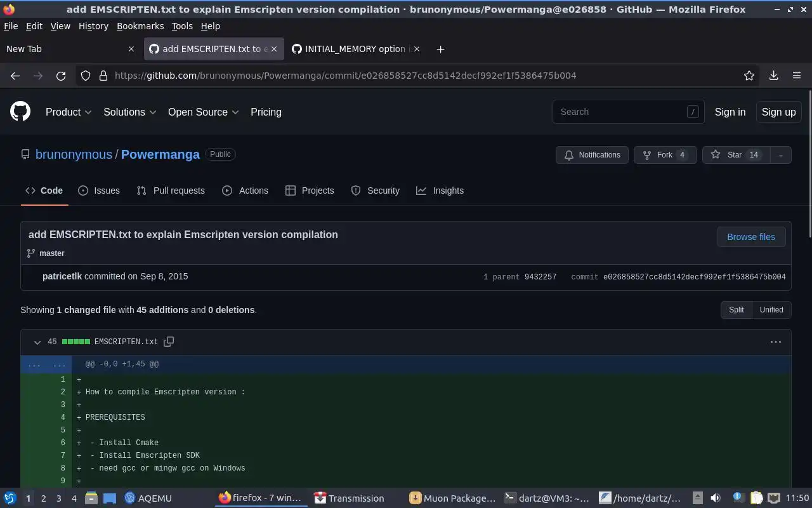
Task: Open the File menu
Action: point(11,26)
